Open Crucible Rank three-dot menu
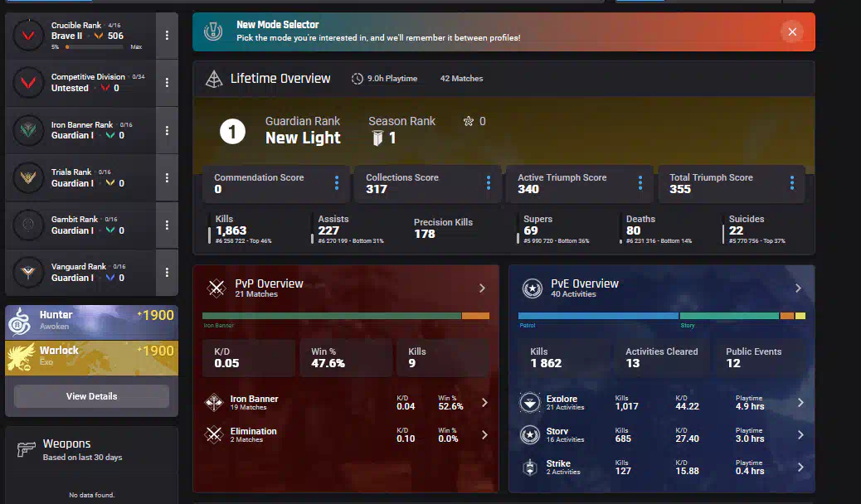Viewport: 861px width, 504px height. tap(167, 36)
